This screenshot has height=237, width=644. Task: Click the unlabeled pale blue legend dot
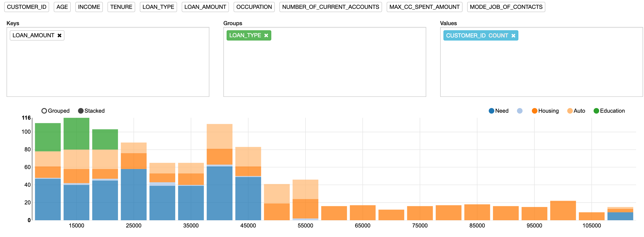coord(520,110)
